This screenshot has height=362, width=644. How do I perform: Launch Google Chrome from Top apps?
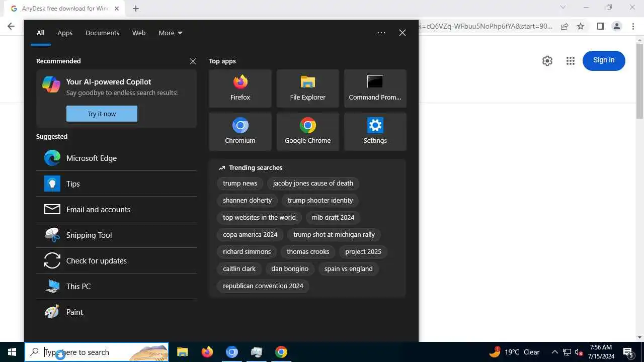point(307,132)
